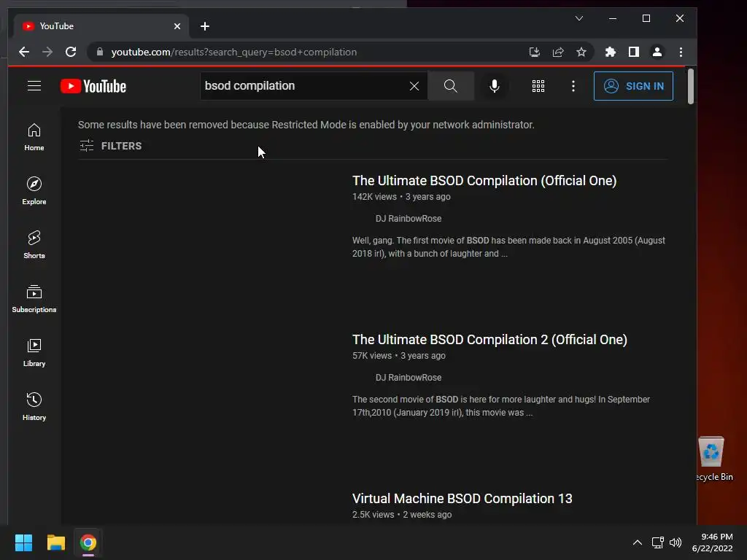
Task: Open volume icon in system tray
Action: click(x=676, y=542)
